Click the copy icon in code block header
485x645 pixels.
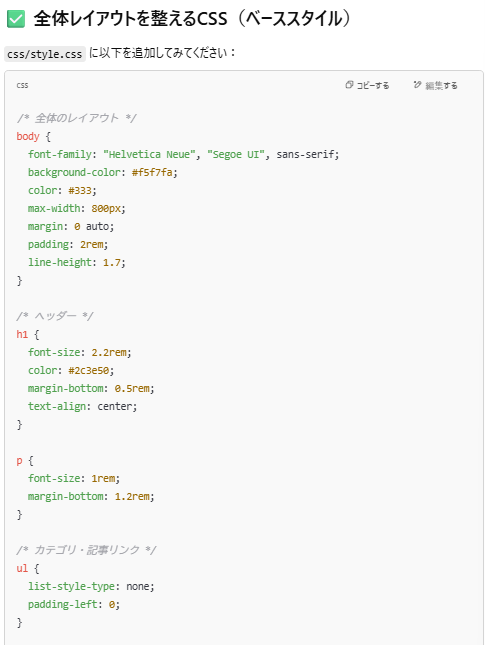[349, 85]
